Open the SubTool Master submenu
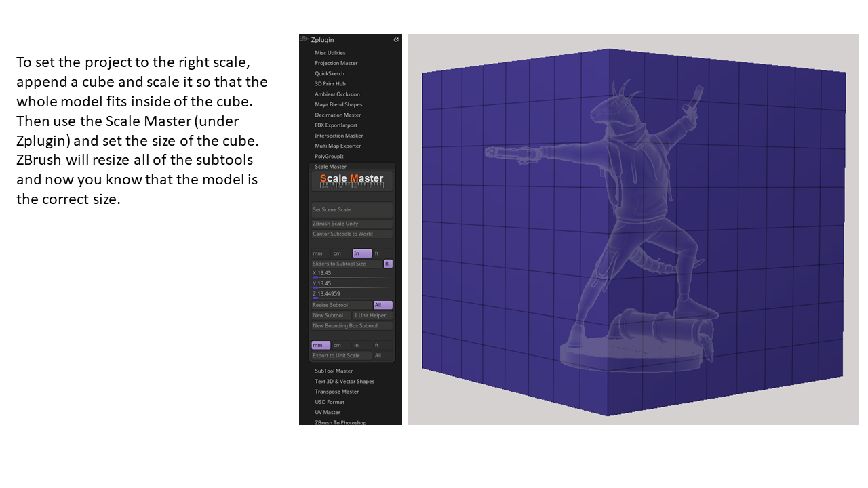The image size is (868, 488). (334, 371)
